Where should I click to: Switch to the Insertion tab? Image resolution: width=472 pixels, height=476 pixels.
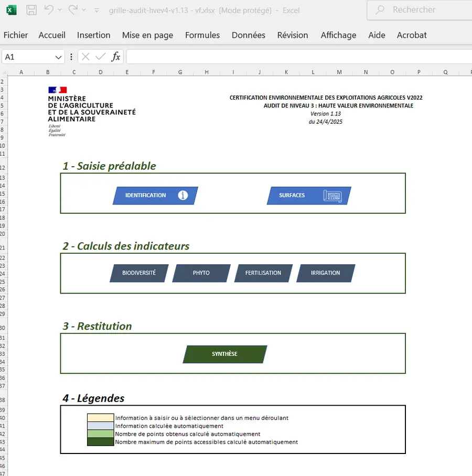click(93, 35)
